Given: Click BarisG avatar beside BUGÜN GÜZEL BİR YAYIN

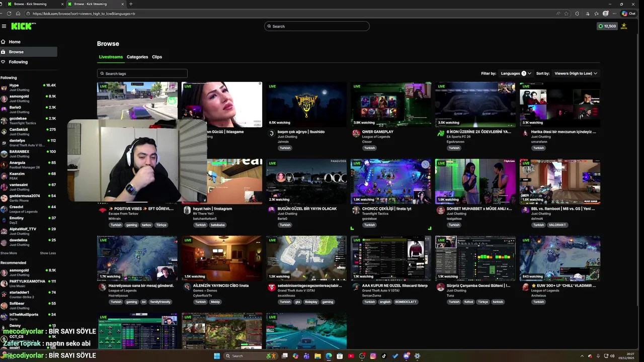Looking at the screenshot, I should (272, 210).
